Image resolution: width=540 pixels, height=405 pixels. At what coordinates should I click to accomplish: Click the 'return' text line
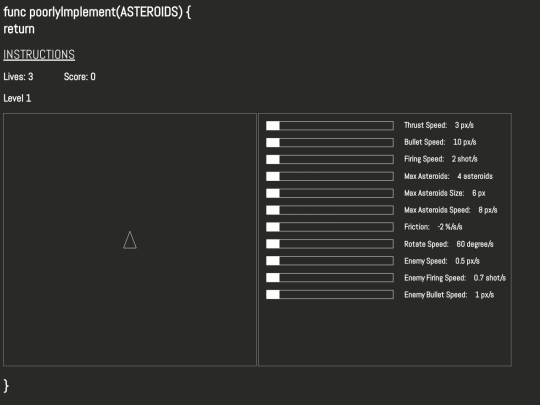[19, 29]
